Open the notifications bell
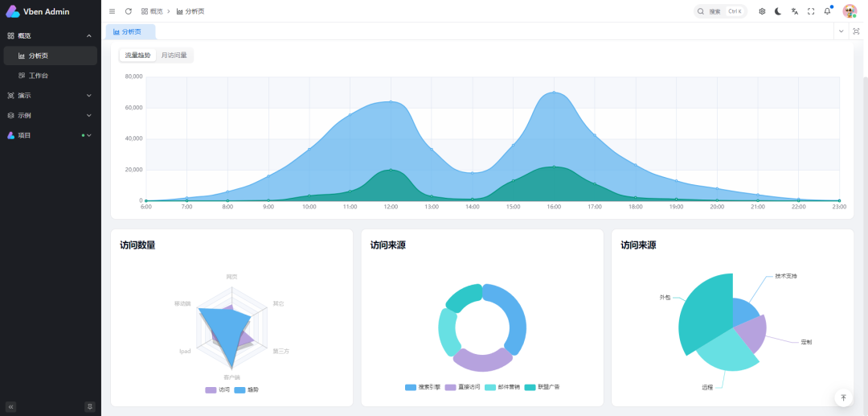This screenshot has height=416, width=868. (x=827, y=11)
